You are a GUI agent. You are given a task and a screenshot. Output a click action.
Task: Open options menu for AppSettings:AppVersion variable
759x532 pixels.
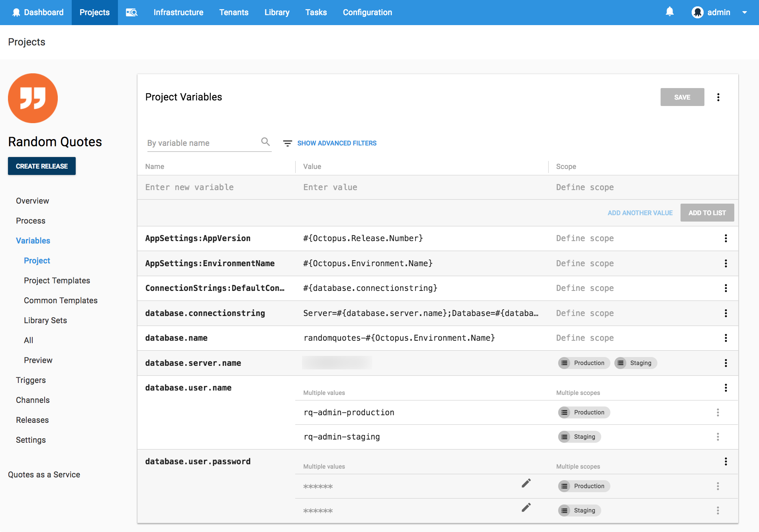click(726, 238)
